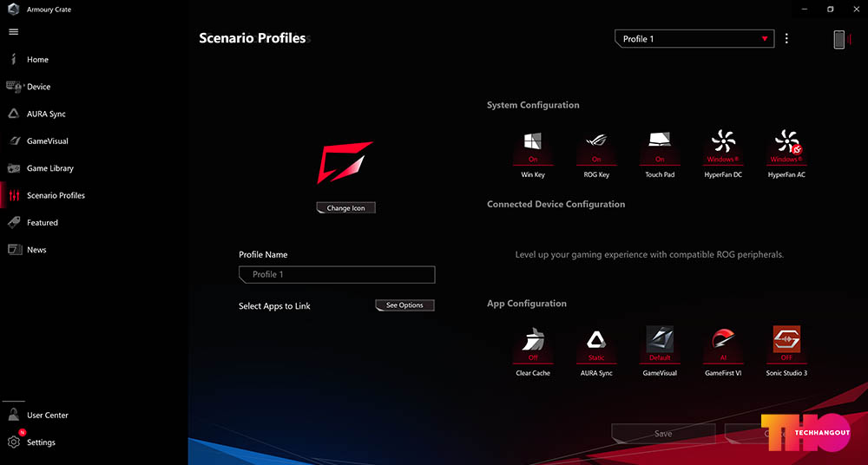This screenshot has width=868, height=465.
Task: Click the Change Icon button
Action: point(346,207)
